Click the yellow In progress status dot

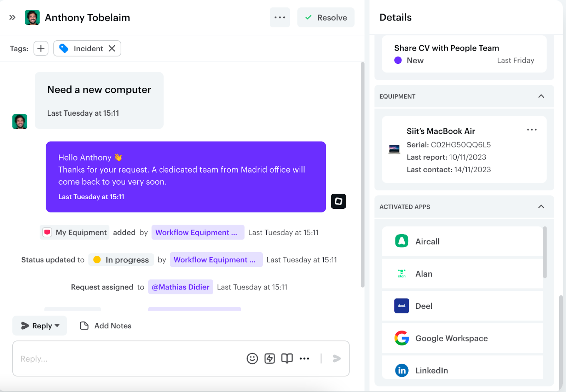(97, 260)
